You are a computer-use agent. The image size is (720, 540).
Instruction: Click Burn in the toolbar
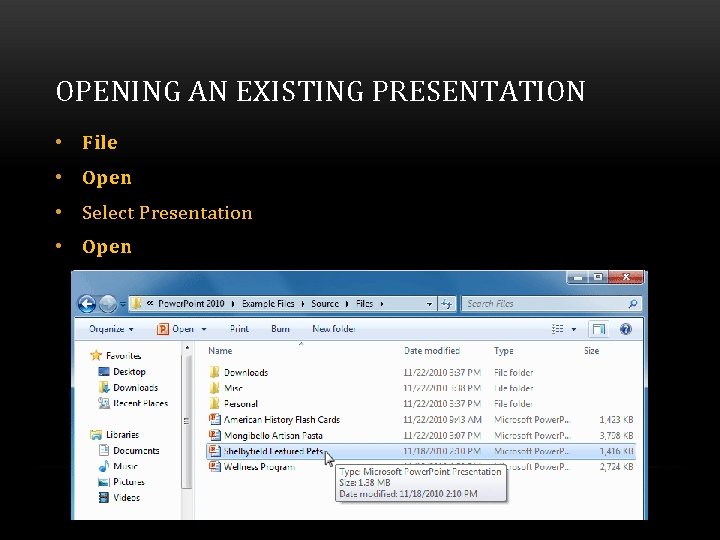[x=280, y=329]
